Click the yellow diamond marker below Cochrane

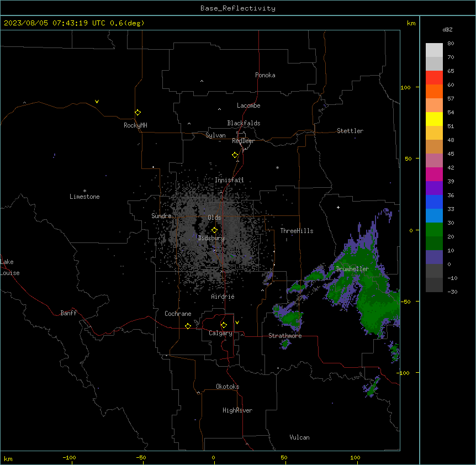[188, 326]
